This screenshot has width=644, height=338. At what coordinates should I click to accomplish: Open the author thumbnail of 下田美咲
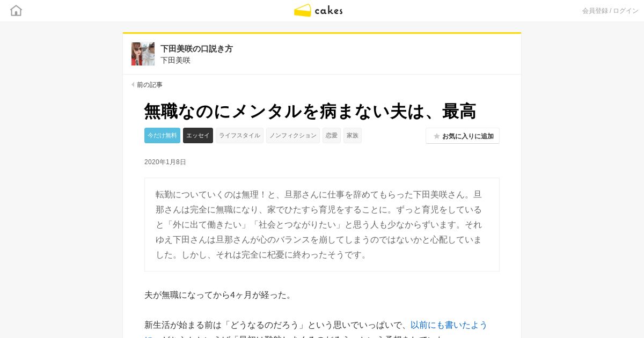click(x=143, y=54)
